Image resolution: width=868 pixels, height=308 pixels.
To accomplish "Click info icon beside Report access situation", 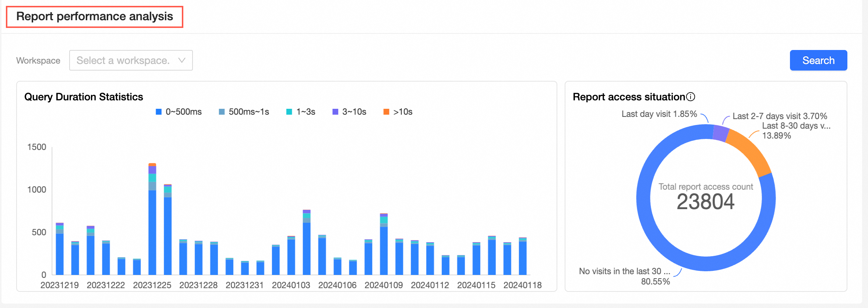I will (691, 97).
